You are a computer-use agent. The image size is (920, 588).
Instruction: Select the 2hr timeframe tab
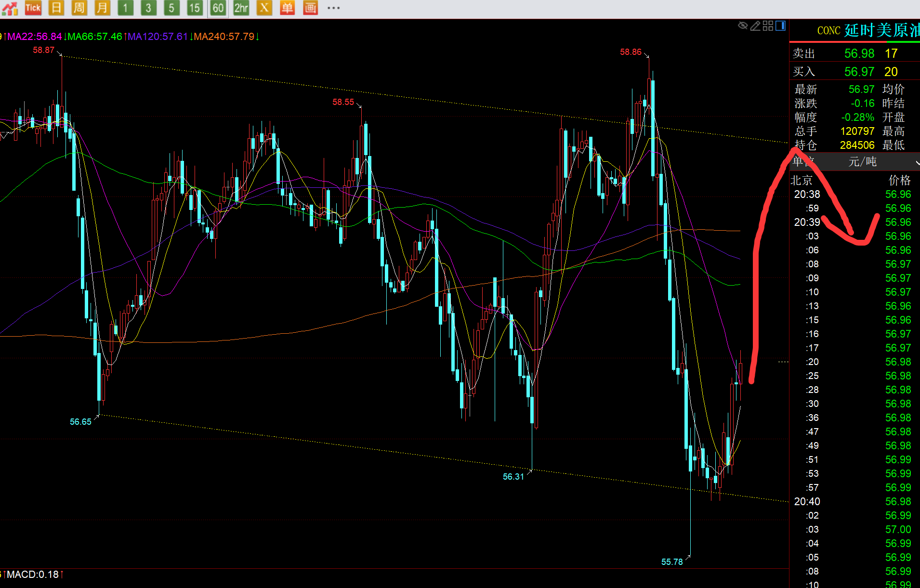[241, 8]
